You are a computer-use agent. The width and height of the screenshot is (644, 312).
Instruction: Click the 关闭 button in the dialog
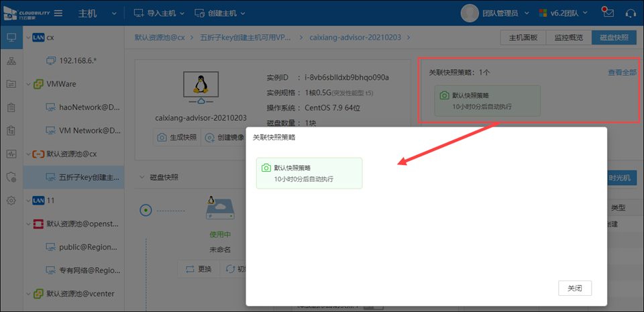pos(574,288)
